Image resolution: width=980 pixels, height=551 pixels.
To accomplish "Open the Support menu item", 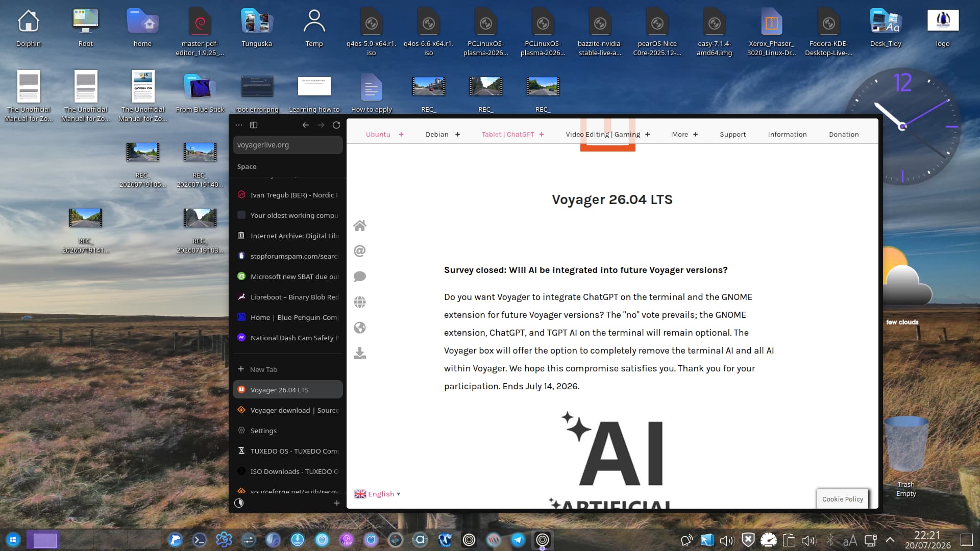I will (733, 135).
